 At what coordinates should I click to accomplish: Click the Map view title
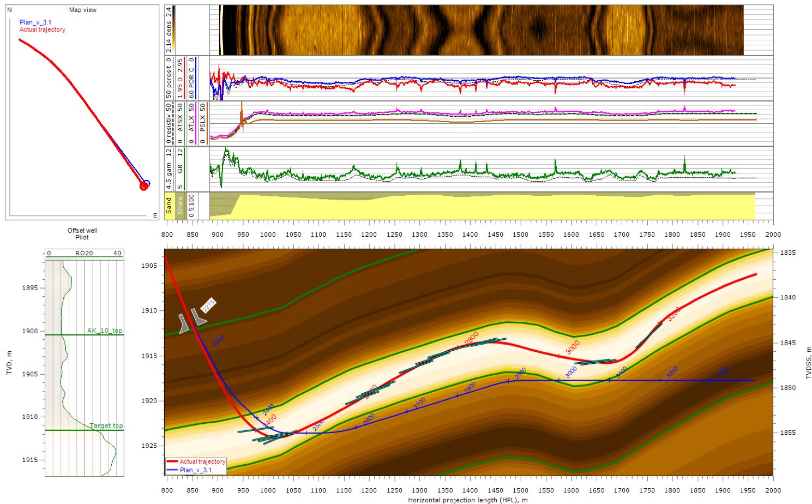(83, 10)
